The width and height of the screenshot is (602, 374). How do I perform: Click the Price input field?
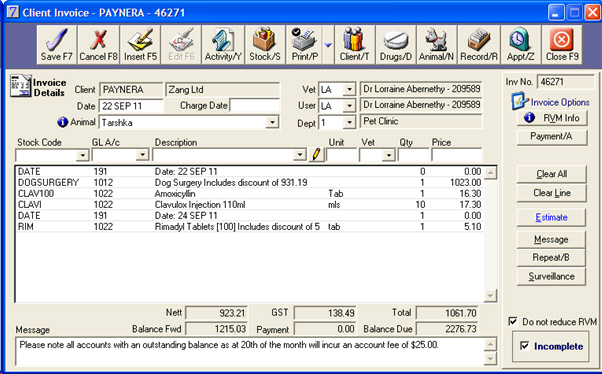point(456,155)
